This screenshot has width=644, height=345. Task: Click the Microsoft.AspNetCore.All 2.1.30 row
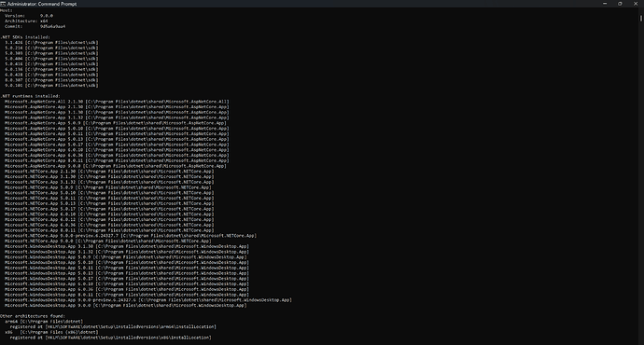(117, 102)
